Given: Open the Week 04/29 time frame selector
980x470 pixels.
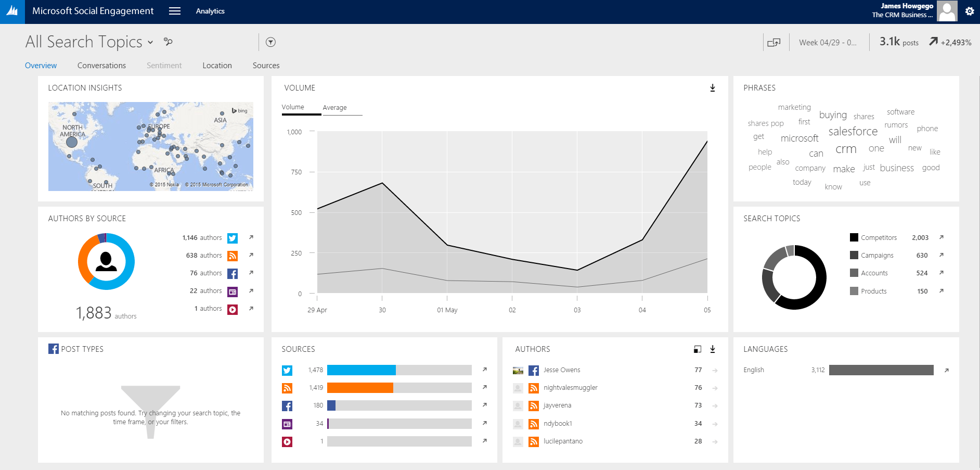Looking at the screenshot, I should (x=829, y=42).
